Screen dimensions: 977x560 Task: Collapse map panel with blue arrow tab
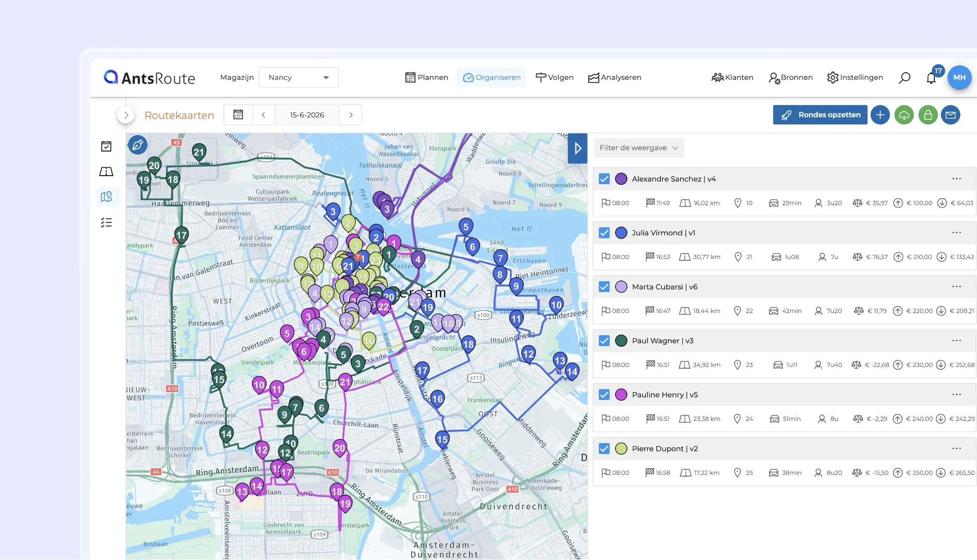(x=577, y=148)
